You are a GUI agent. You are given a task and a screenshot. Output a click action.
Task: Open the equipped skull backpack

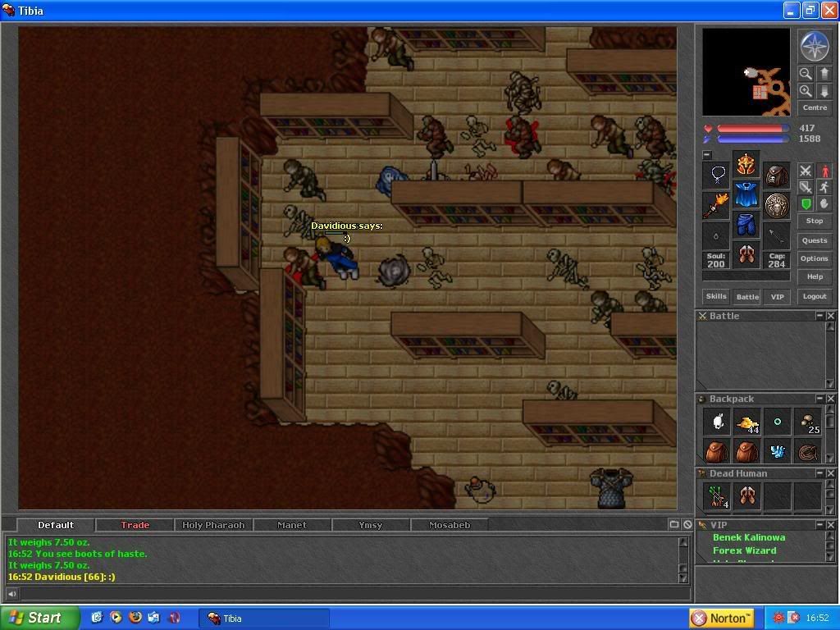[776, 175]
